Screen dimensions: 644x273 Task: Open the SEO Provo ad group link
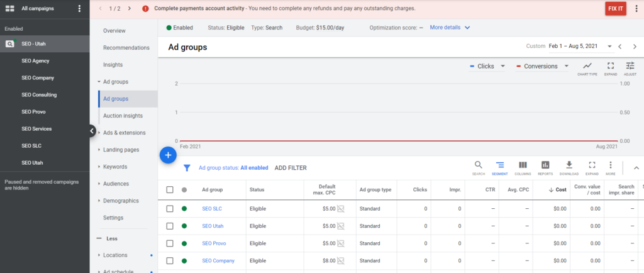click(x=214, y=243)
